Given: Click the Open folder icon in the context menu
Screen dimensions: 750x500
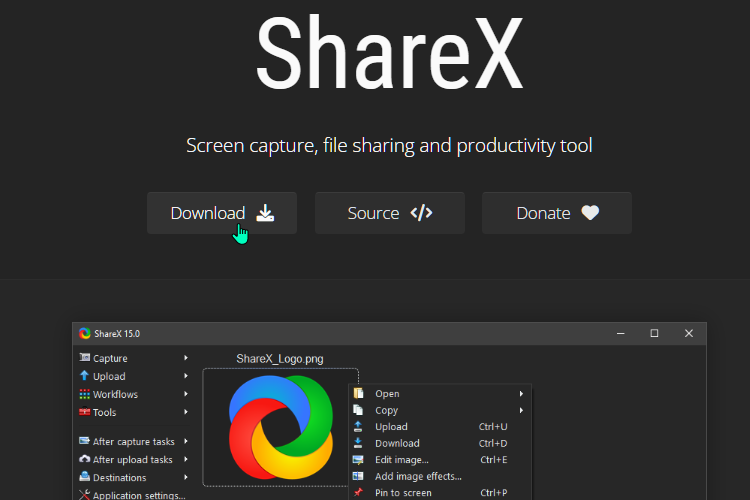Looking at the screenshot, I should [x=358, y=393].
